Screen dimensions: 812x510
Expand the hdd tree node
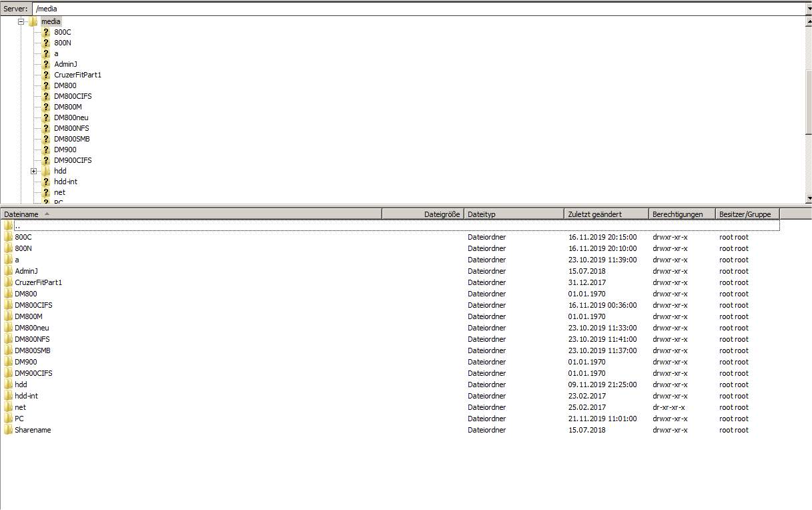click(x=33, y=171)
